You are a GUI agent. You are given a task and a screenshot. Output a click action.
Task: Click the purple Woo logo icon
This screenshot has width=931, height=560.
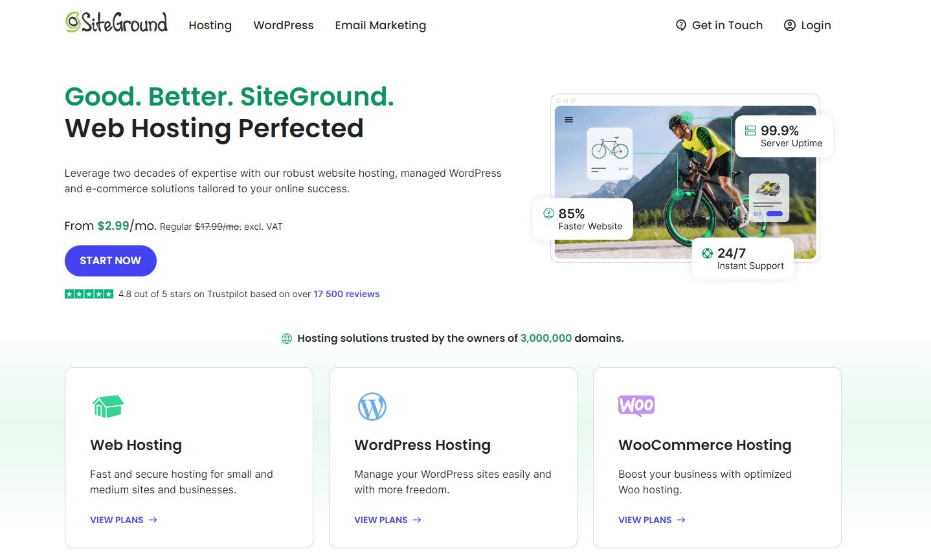point(636,405)
